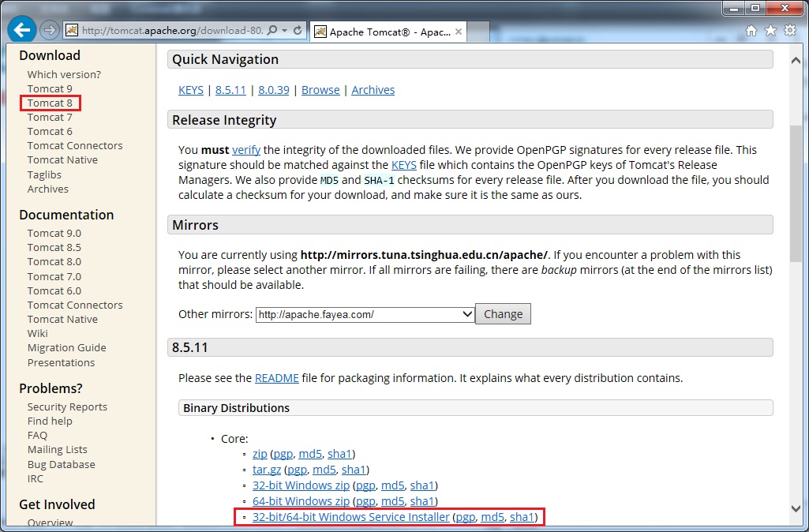
Task: Click Browse in Quick Navigation
Action: point(320,90)
